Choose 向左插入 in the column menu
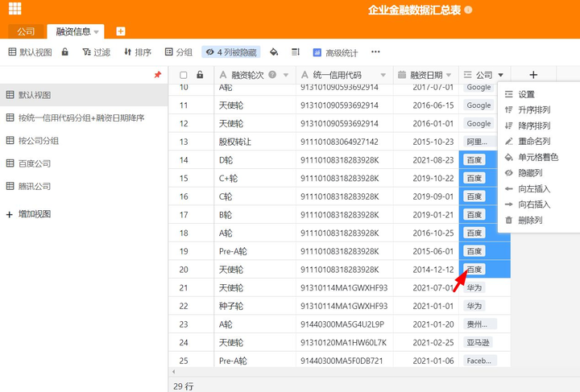 pyautogui.click(x=539, y=189)
